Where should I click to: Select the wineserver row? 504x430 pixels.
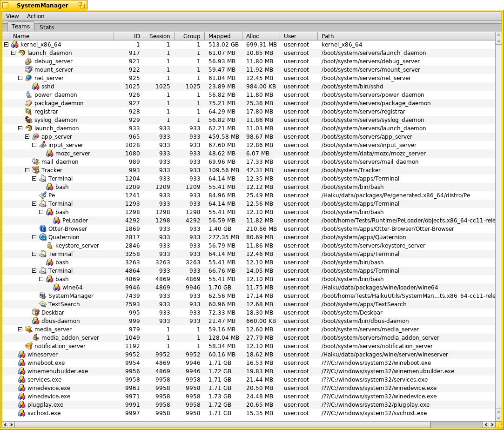pyautogui.click(x=249, y=355)
